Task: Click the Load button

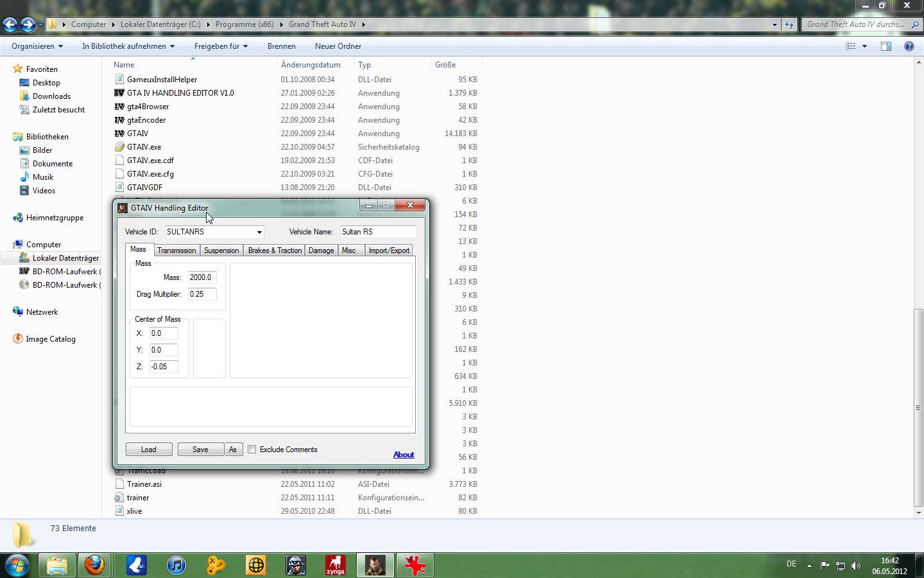Action: [x=149, y=450]
